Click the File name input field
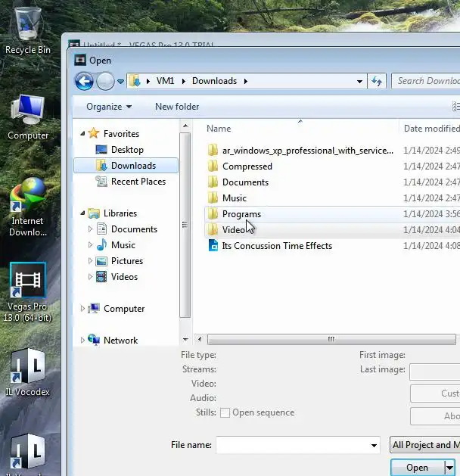The height and width of the screenshot is (476, 460). pyautogui.click(x=293, y=445)
